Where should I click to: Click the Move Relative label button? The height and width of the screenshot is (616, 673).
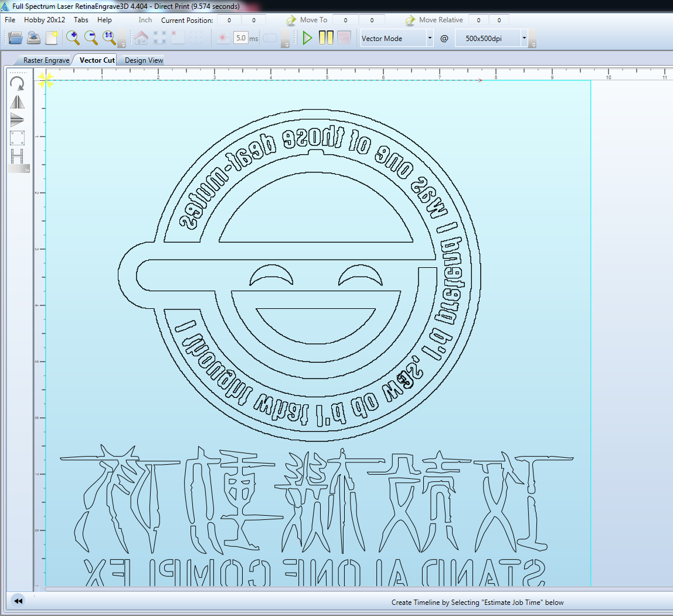(x=441, y=20)
